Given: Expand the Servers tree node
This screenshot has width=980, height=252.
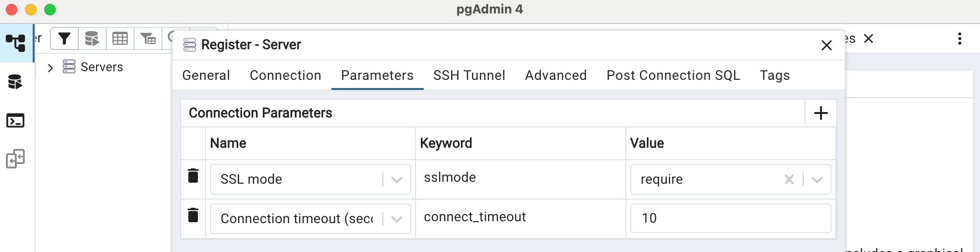Looking at the screenshot, I should pyautogui.click(x=50, y=68).
